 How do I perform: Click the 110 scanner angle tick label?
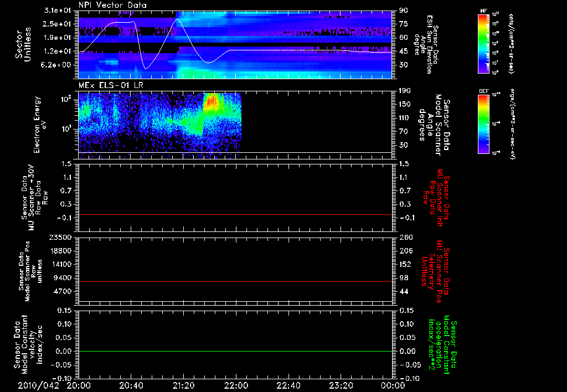click(x=405, y=118)
